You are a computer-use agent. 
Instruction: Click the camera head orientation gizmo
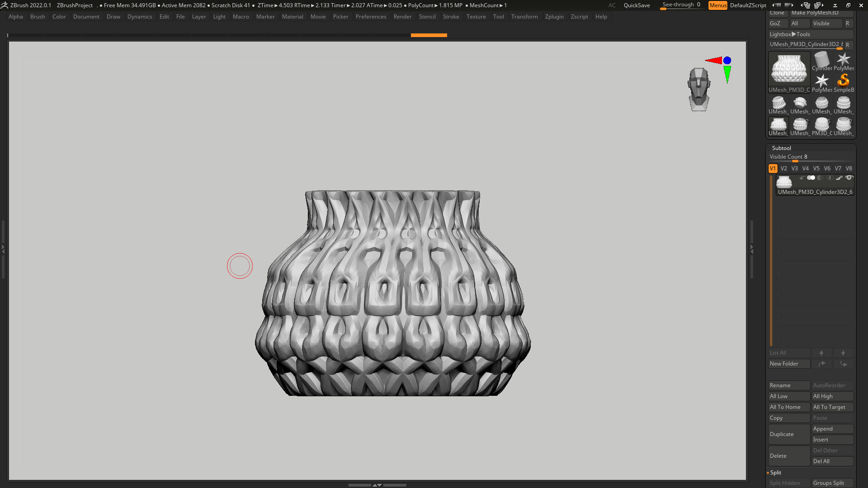click(699, 89)
